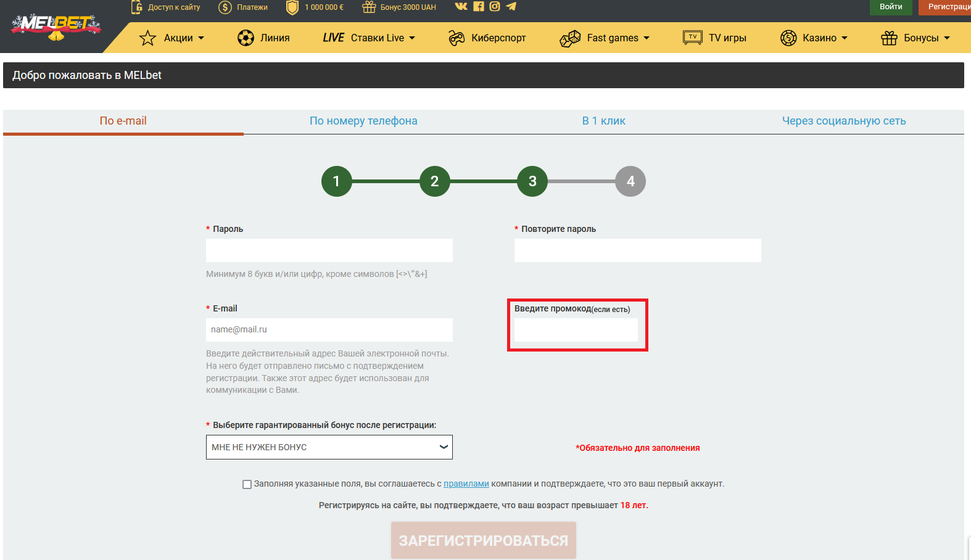Image resolution: width=971 pixels, height=560 pixels.
Task: Click the dice icon next to Fast games
Action: pyautogui.click(x=570, y=38)
